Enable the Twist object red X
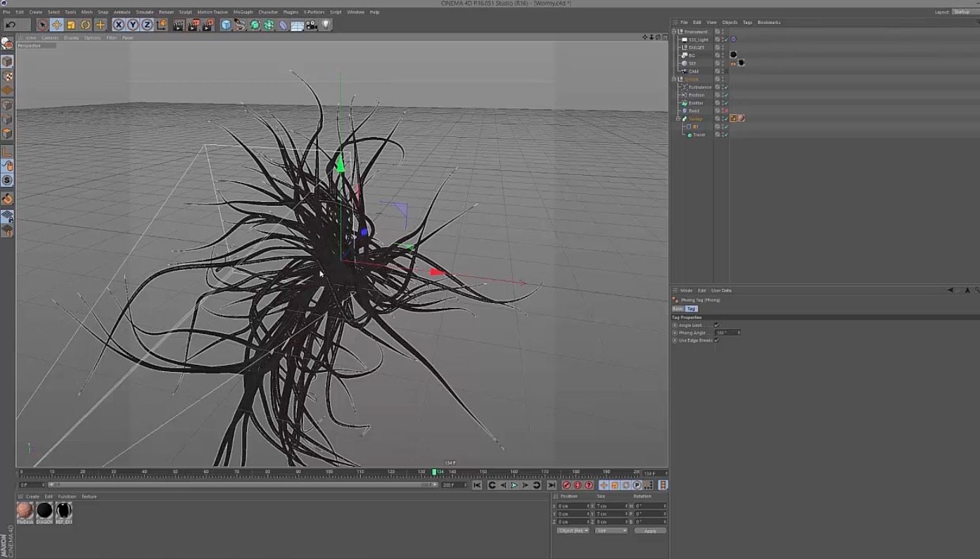This screenshot has width=980, height=559. [x=726, y=111]
